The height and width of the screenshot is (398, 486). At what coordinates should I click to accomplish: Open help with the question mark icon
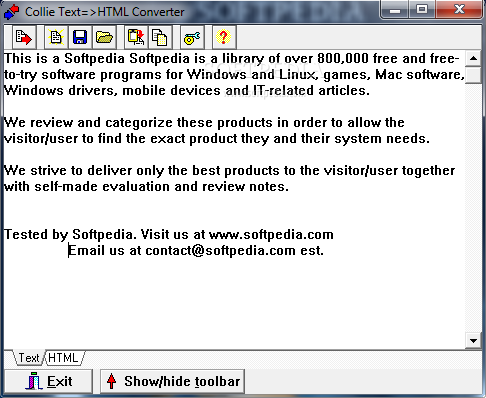[224, 37]
